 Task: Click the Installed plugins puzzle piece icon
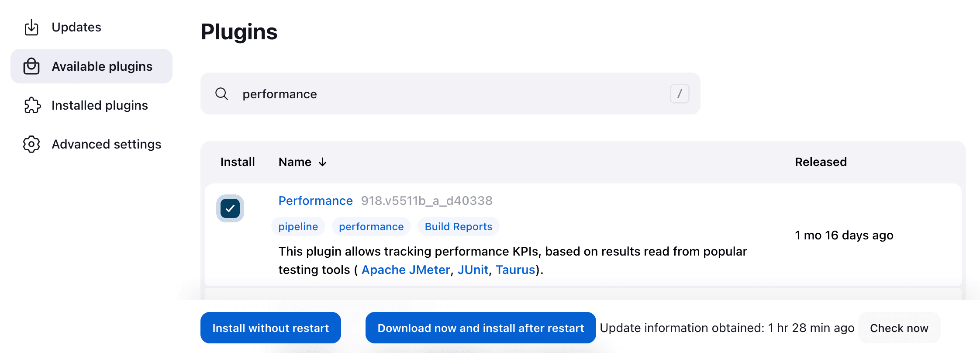[x=32, y=105]
